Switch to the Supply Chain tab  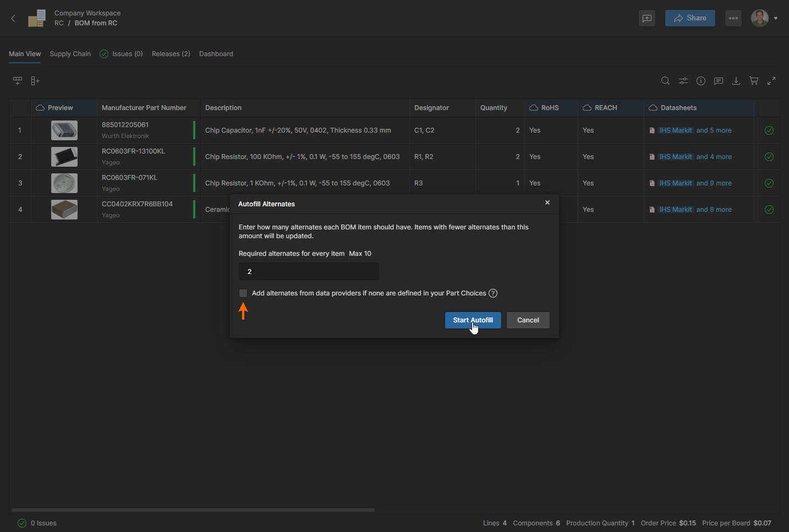point(70,54)
